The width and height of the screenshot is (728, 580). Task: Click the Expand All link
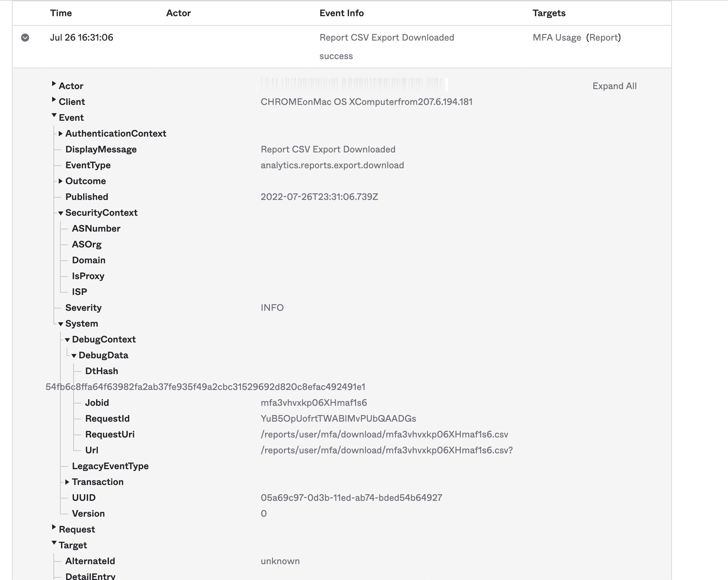pos(614,86)
